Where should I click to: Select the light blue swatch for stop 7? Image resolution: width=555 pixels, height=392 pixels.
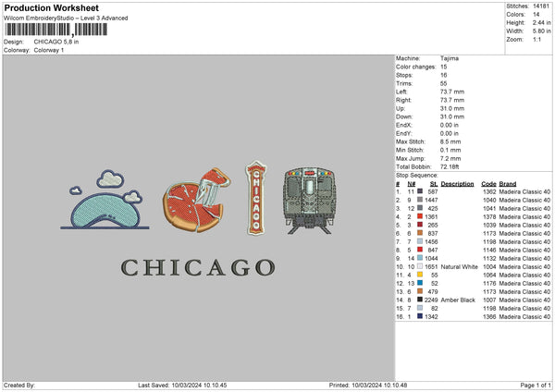point(420,241)
